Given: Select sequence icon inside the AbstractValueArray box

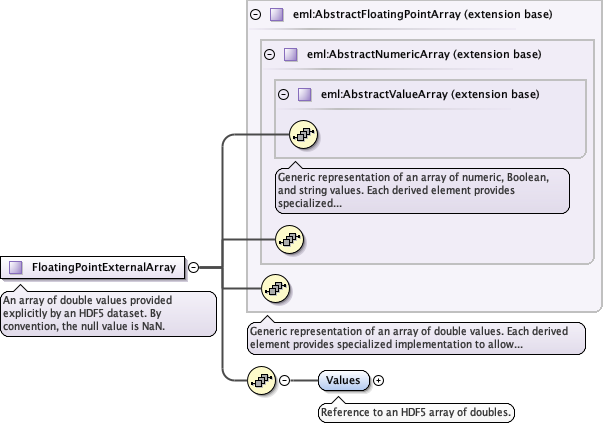Looking at the screenshot, I should pos(303,133).
